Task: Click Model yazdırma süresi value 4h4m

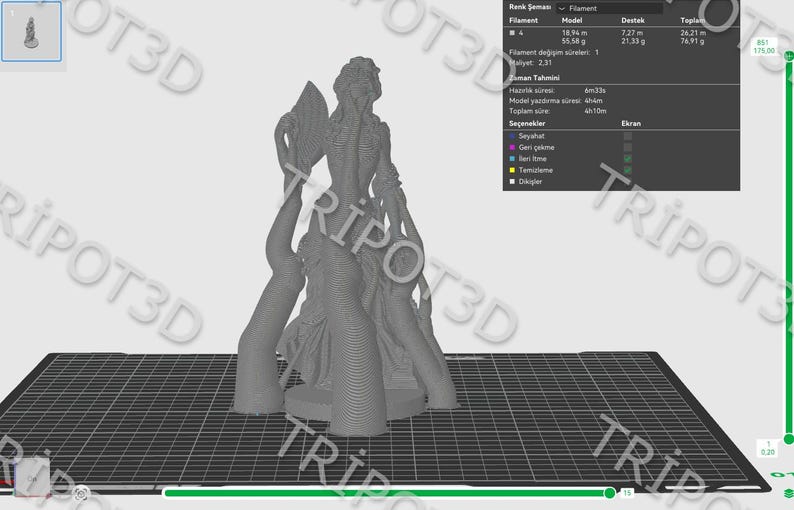Action: (x=593, y=101)
